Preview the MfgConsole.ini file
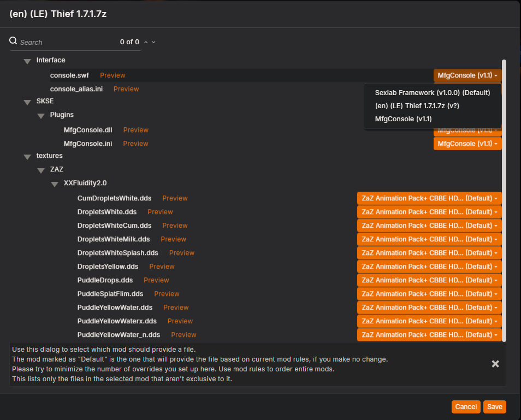521x420 pixels. click(x=135, y=144)
